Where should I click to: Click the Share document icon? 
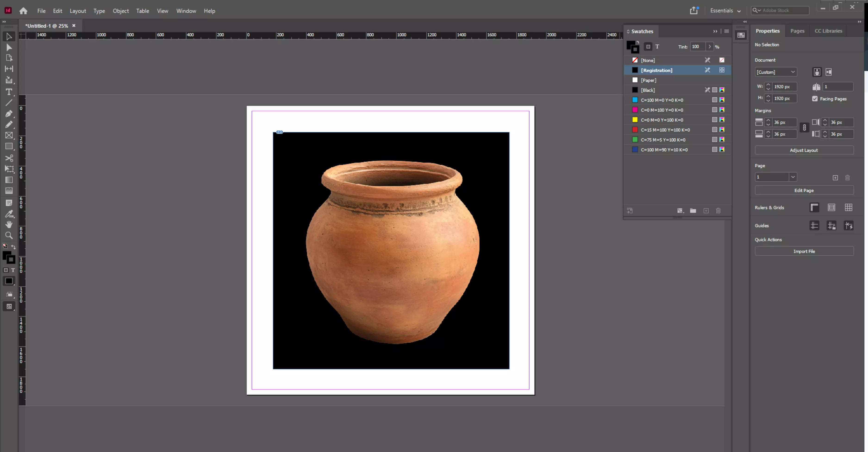[x=693, y=11]
